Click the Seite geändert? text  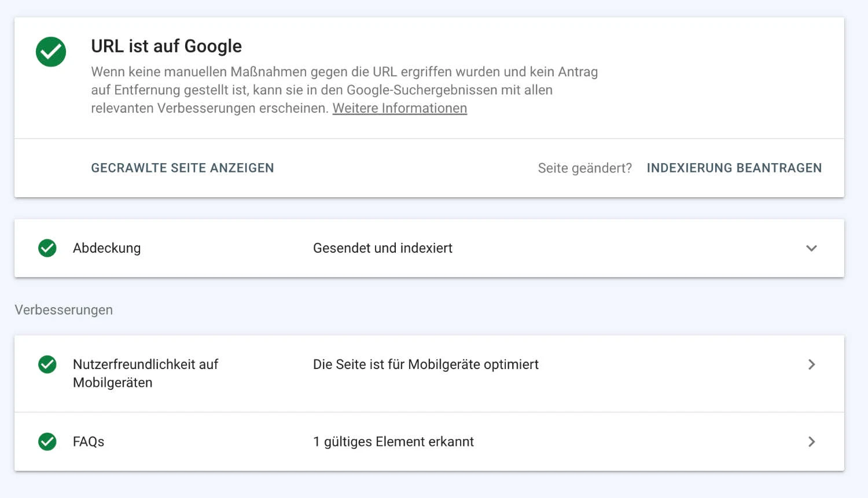coord(584,168)
